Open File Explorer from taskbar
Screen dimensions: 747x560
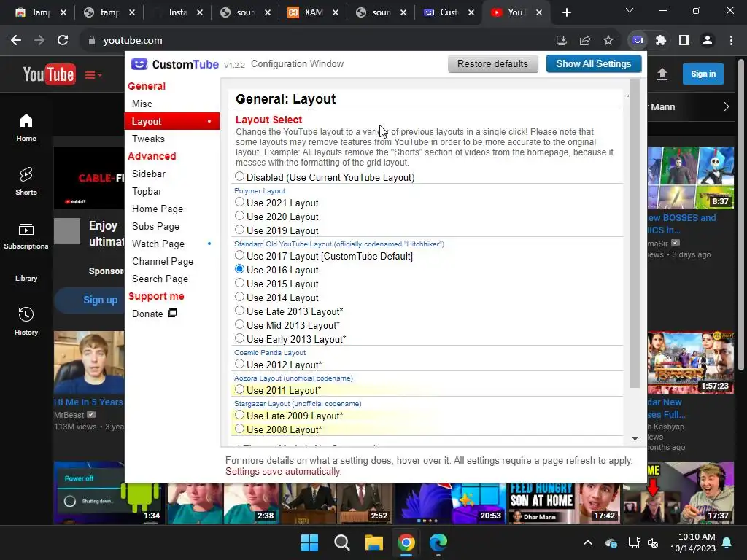374,542
